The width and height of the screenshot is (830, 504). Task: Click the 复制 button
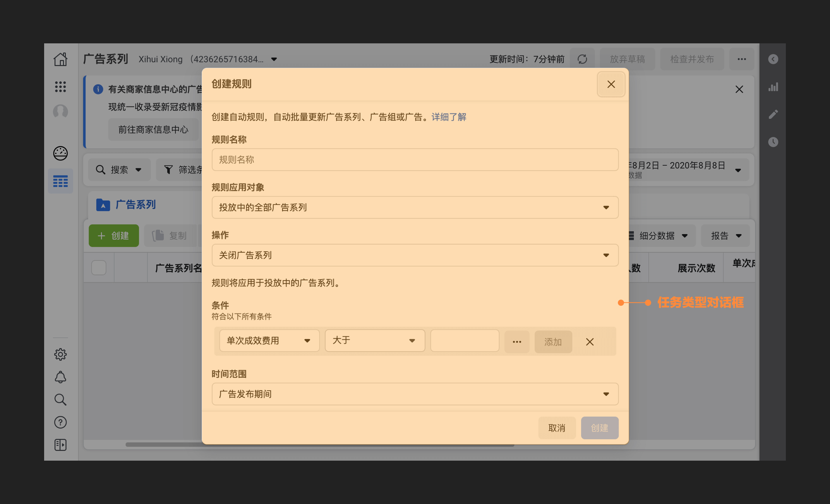click(x=171, y=236)
